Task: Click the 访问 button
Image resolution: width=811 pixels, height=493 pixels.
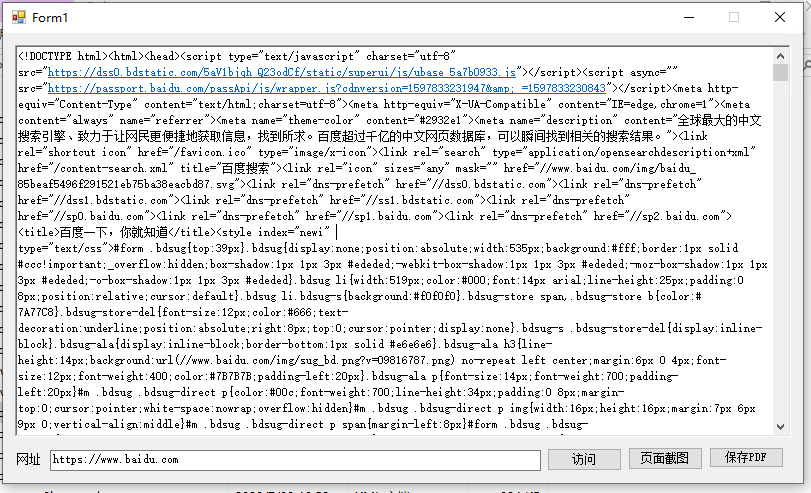Action: coord(584,459)
